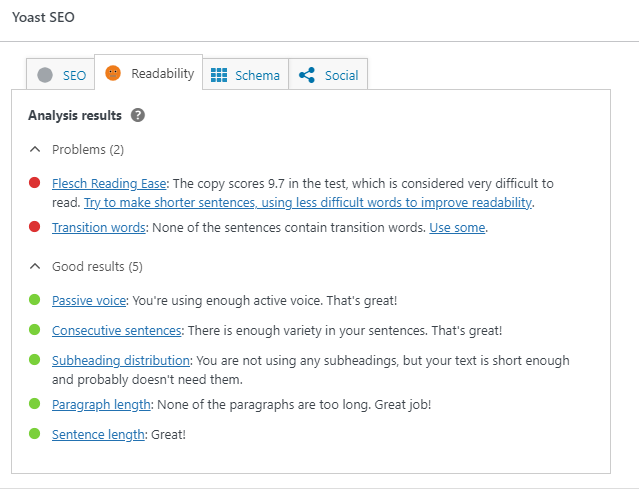
Task: Open the Subheading distribution link
Action: [121, 360]
